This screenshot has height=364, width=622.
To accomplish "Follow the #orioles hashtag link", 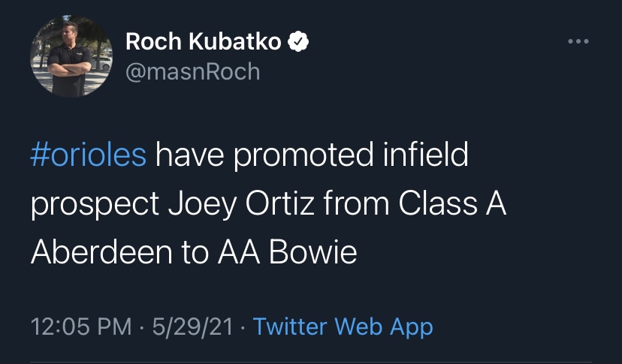I will coord(89,155).
